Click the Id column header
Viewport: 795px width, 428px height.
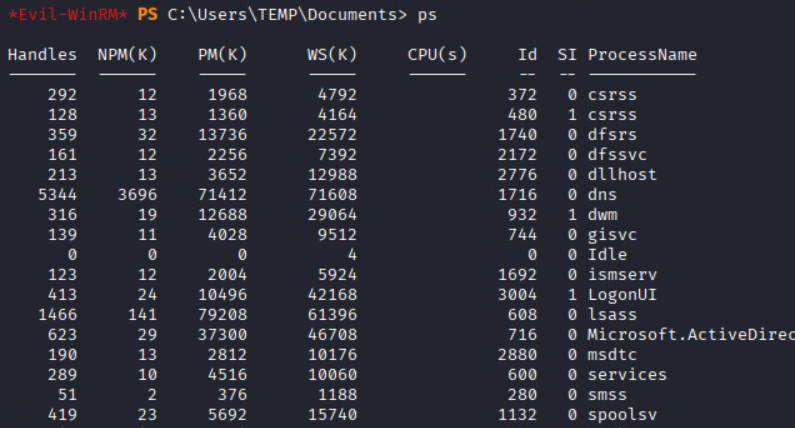(527, 55)
